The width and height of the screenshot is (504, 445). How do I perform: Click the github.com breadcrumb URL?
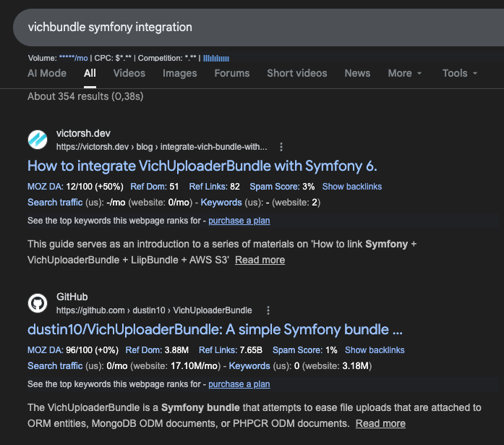tap(154, 310)
